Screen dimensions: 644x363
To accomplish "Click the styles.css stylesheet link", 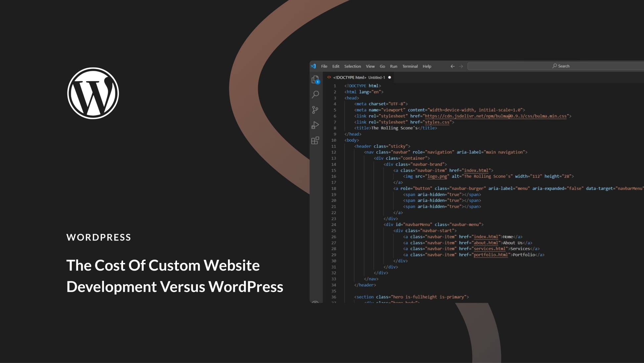I will click(x=437, y=122).
